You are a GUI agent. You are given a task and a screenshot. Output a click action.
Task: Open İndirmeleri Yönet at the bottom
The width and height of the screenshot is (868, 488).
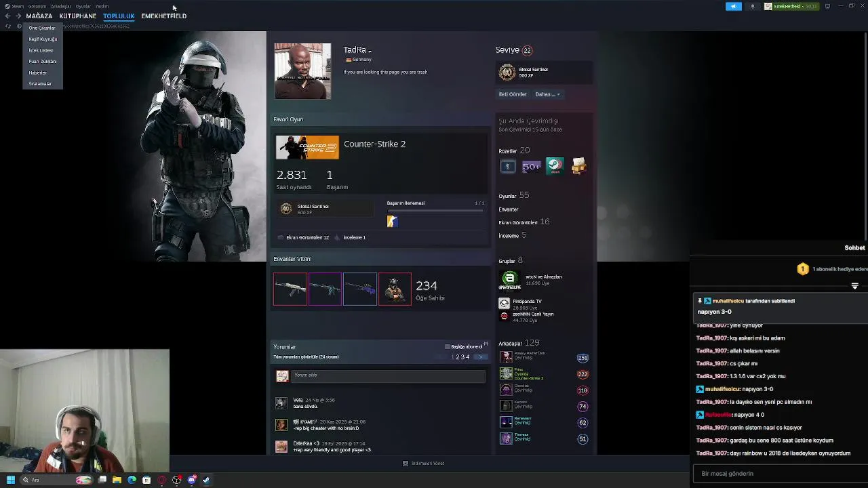click(x=423, y=464)
